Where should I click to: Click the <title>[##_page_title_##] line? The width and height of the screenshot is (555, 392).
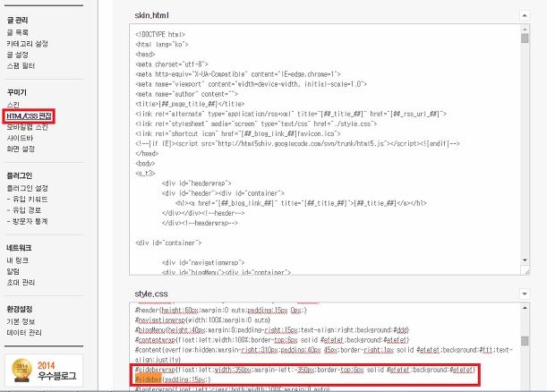(x=190, y=104)
